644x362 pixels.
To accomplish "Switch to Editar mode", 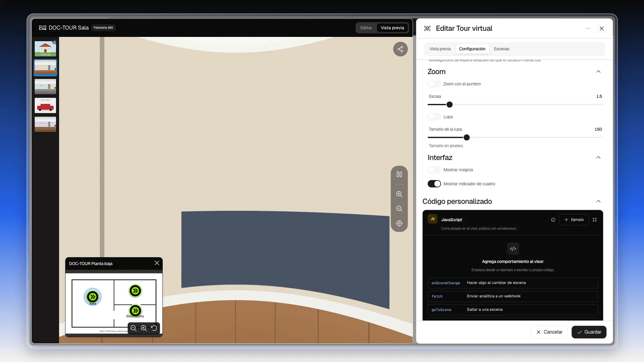I will pyautogui.click(x=366, y=28).
